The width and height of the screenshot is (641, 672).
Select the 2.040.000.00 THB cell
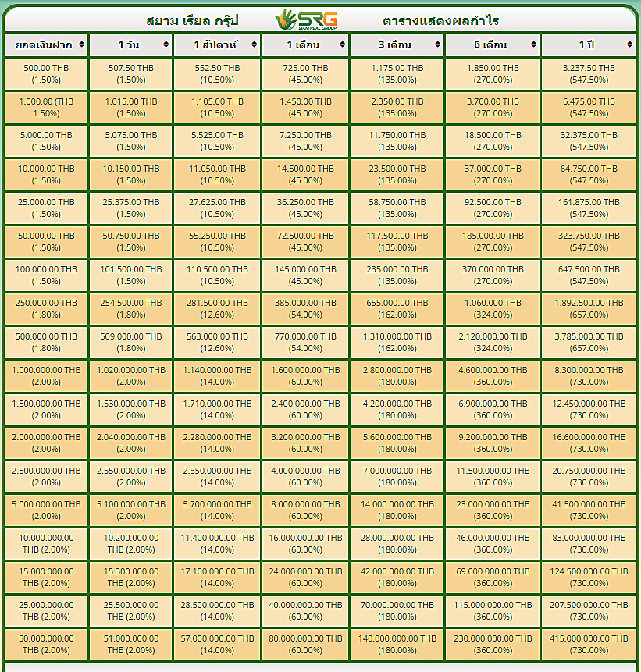pos(131,443)
